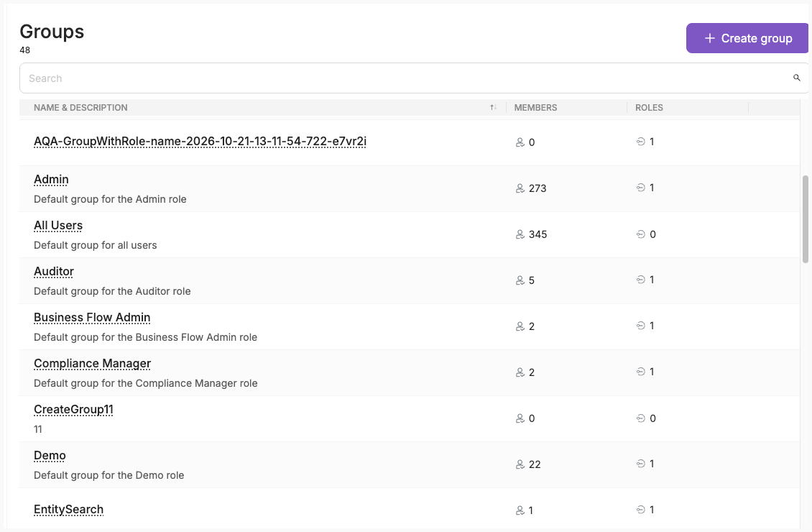Click the Name & Description column header
812x532 pixels.
click(x=80, y=107)
